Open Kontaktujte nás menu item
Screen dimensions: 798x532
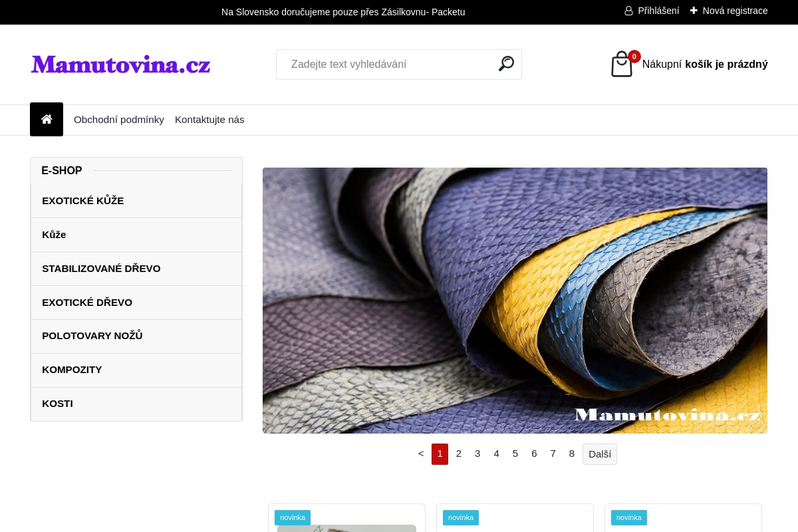[x=209, y=120]
